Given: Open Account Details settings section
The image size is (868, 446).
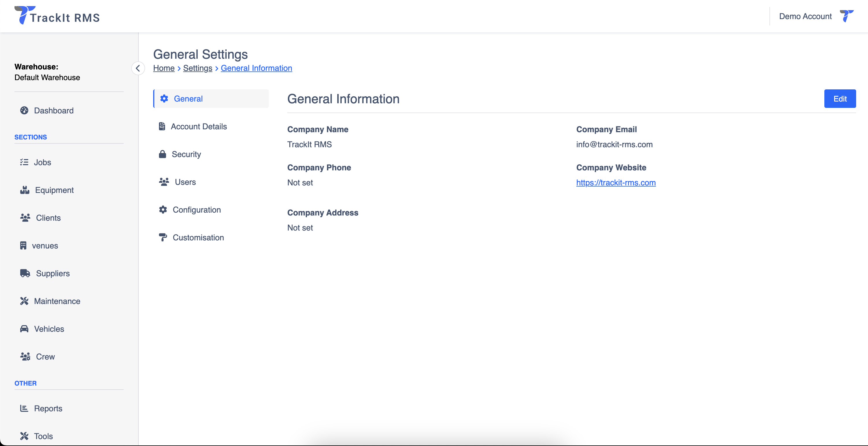Looking at the screenshot, I should pyautogui.click(x=199, y=126).
